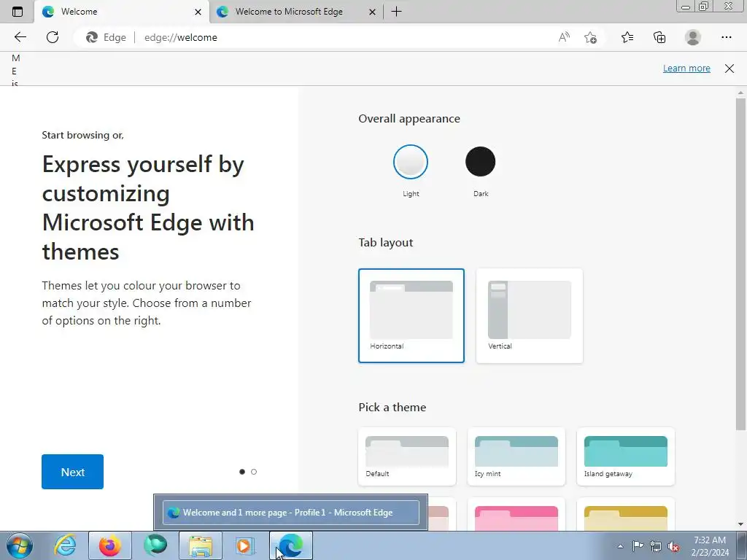Open Windows Explorer folder on taskbar
Viewport: 747px width, 560px height.
201,545
